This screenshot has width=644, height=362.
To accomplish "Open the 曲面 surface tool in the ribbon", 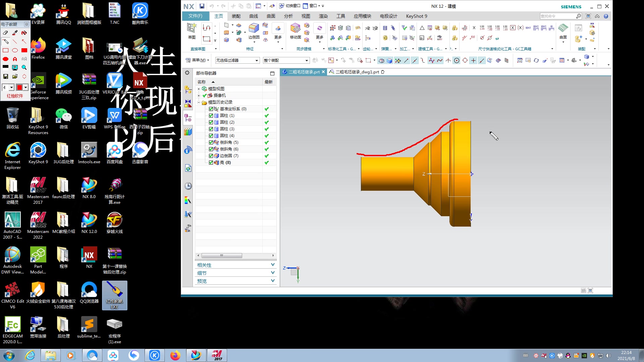I will [563, 29].
